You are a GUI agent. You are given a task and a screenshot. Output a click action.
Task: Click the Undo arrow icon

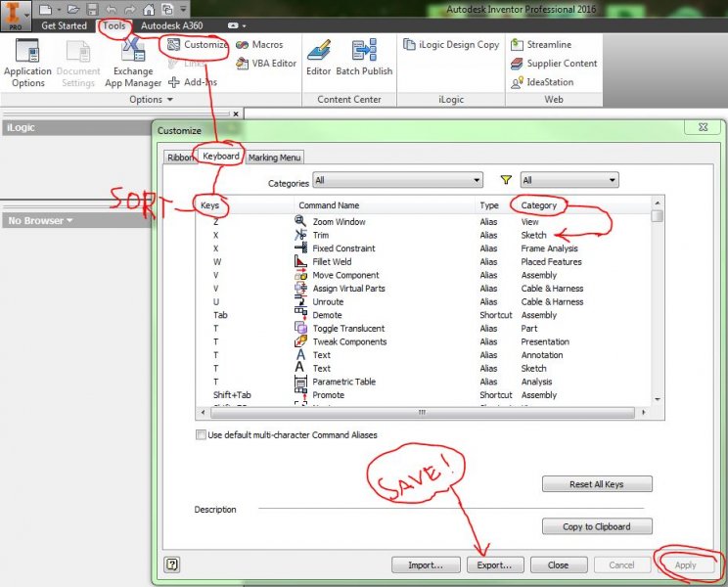pos(112,9)
